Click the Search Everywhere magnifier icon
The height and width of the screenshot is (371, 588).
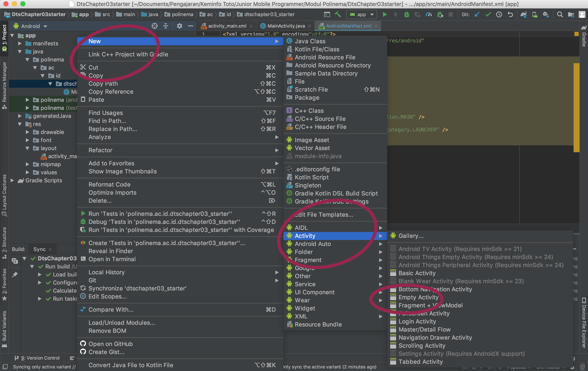(560, 15)
